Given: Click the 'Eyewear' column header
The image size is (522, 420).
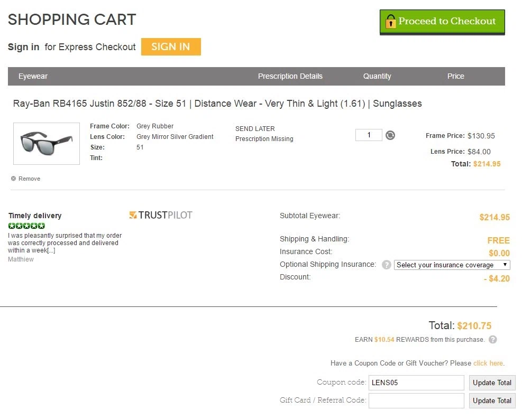Looking at the screenshot, I should pyautogui.click(x=33, y=76).
